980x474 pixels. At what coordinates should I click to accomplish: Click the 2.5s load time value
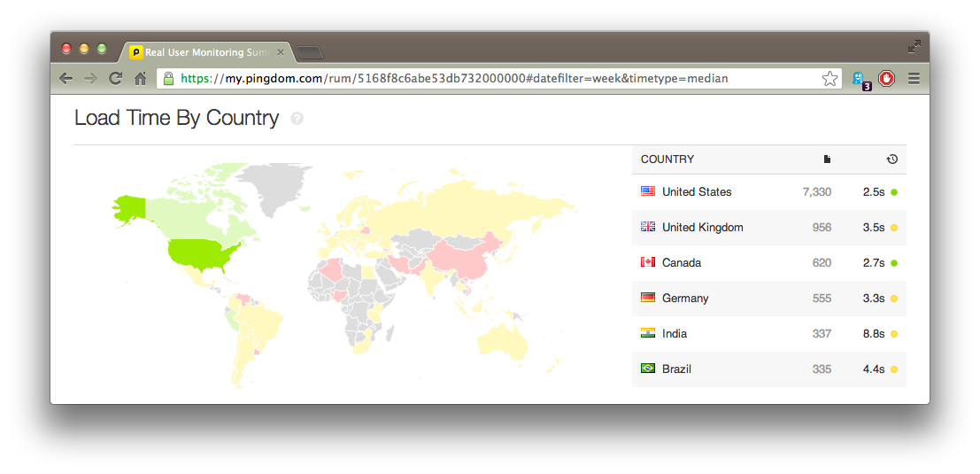(x=873, y=192)
